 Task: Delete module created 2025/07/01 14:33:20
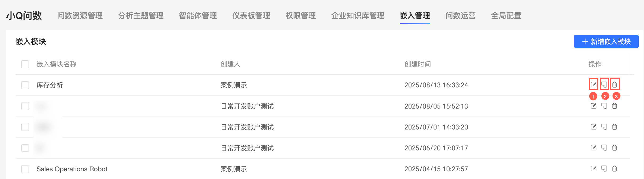[x=615, y=127]
